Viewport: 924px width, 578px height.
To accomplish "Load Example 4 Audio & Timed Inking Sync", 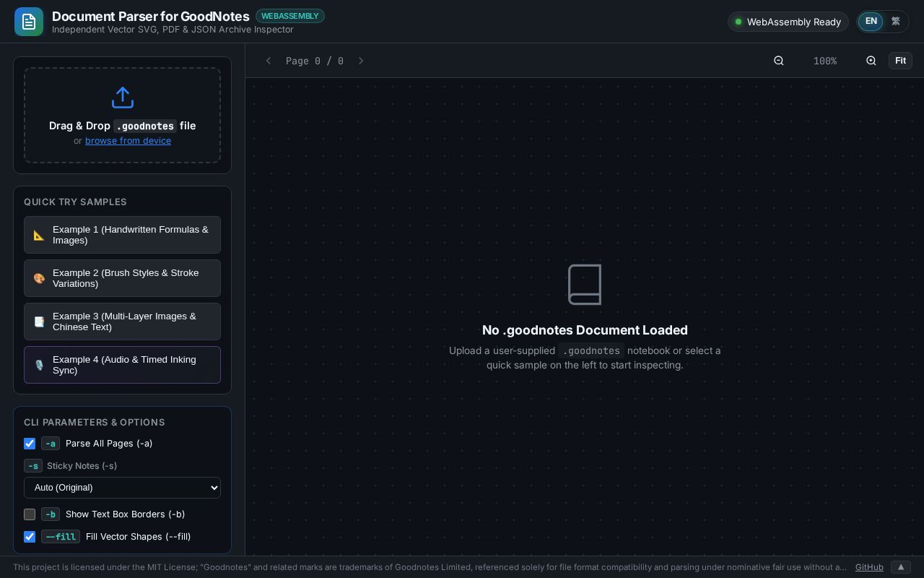I will 122,365.
